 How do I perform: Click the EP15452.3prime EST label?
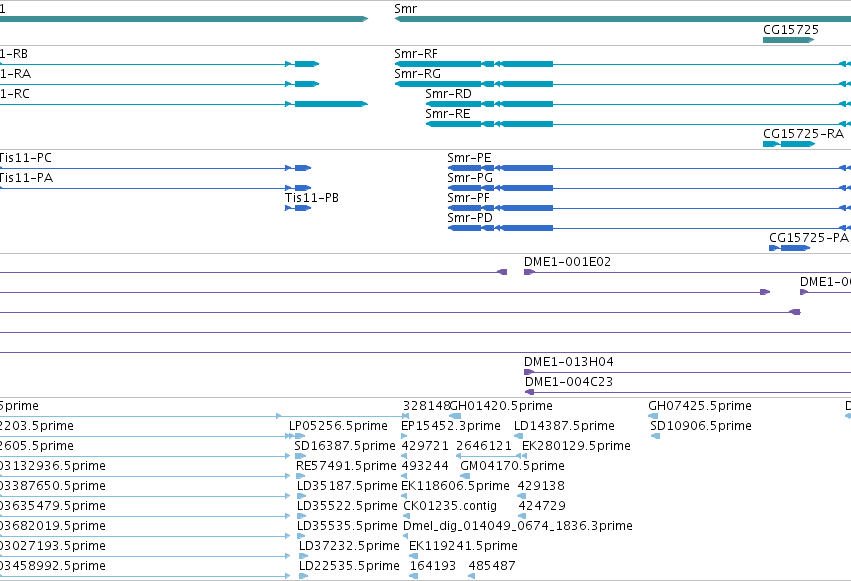click(450, 426)
